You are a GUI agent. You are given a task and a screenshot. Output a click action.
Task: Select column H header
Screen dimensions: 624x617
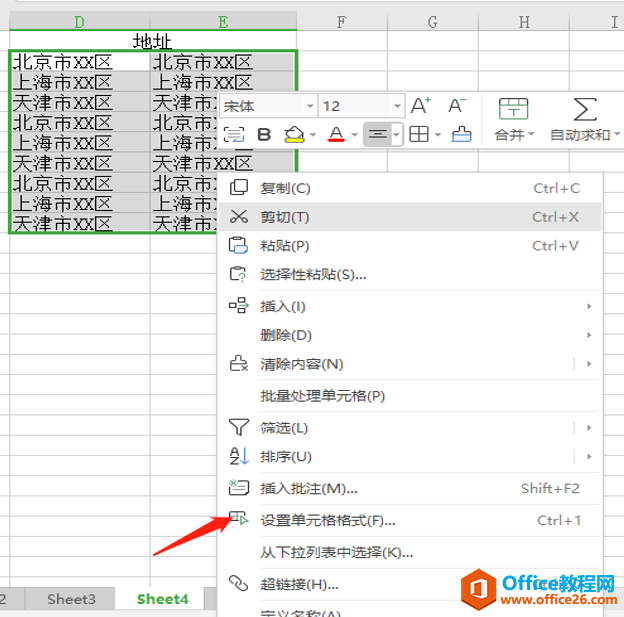tap(524, 21)
